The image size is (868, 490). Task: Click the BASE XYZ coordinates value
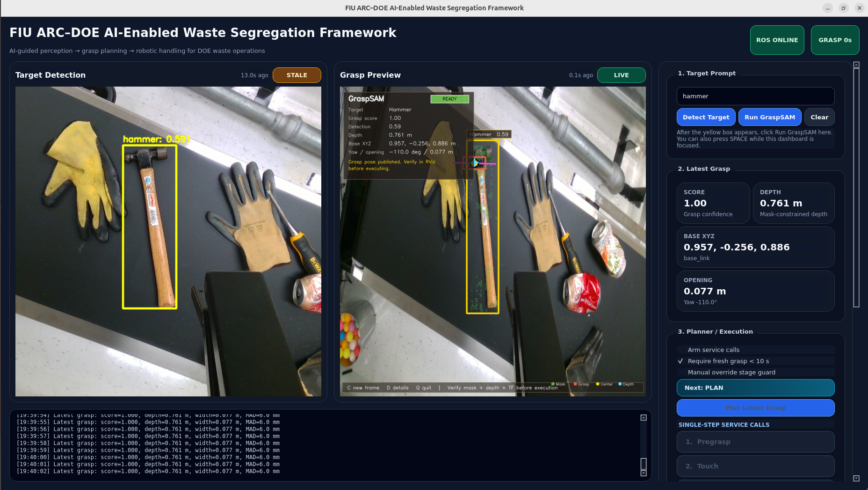click(x=737, y=247)
